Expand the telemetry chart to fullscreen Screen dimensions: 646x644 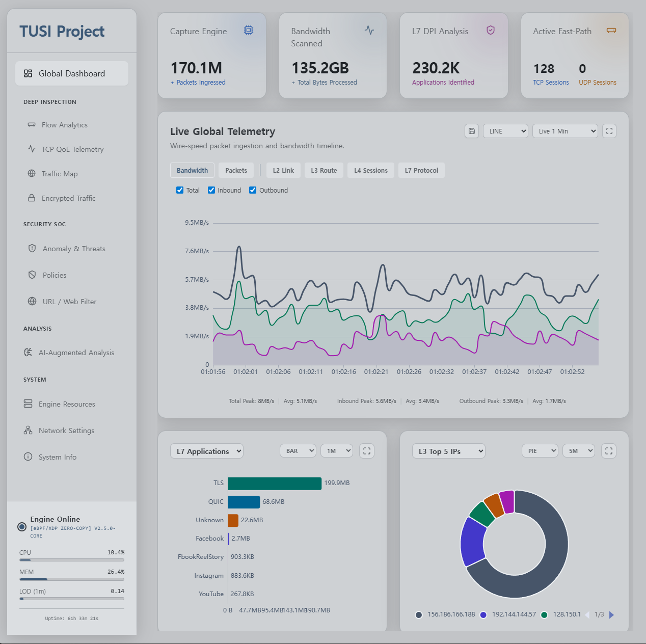tap(609, 131)
